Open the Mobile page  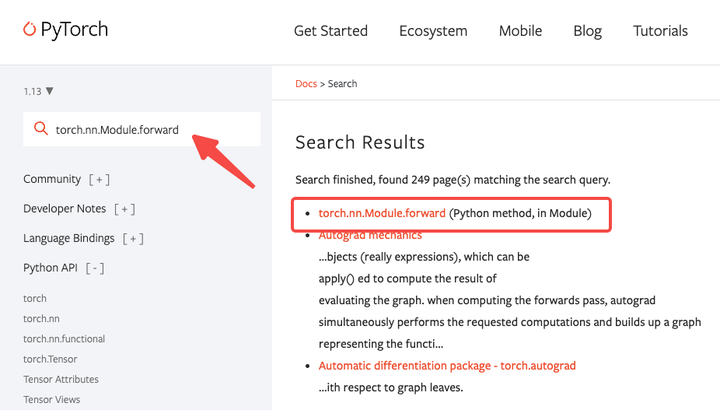coord(520,31)
